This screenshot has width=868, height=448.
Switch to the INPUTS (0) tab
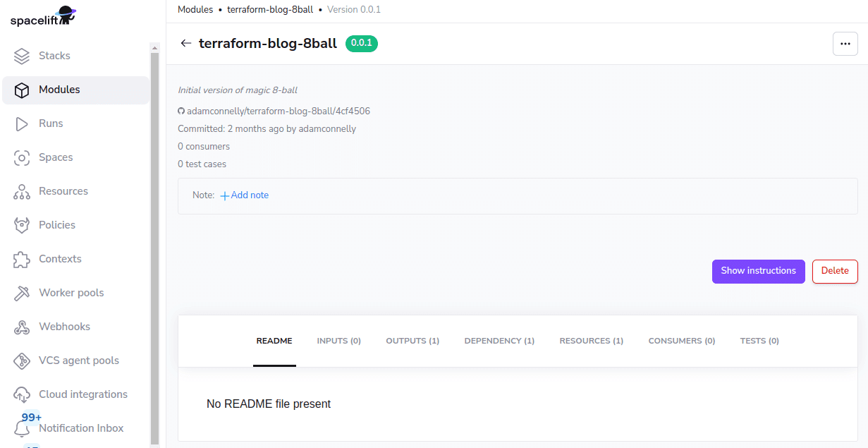click(x=339, y=341)
